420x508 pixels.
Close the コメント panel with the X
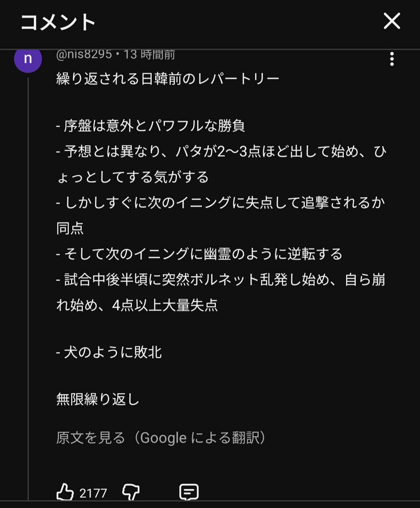point(392,21)
